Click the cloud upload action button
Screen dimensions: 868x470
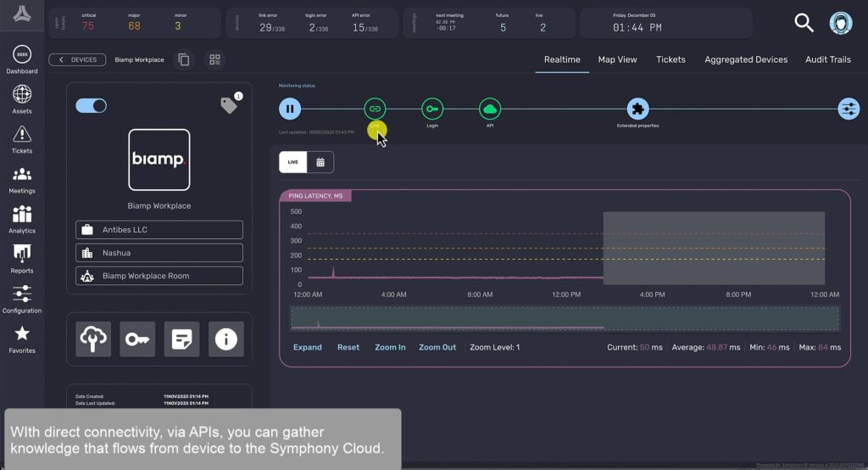click(x=93, y=339)
